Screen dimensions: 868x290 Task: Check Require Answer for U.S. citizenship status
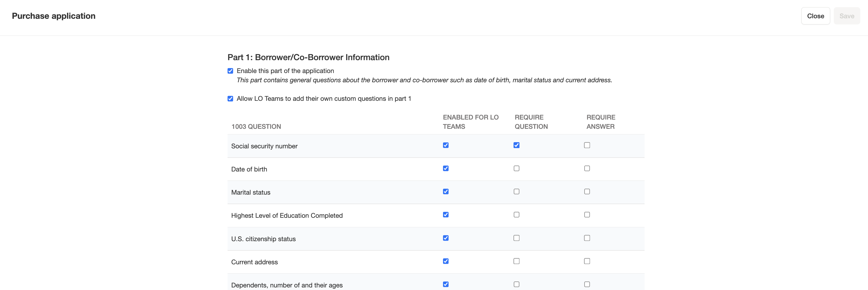click(587, 238)
